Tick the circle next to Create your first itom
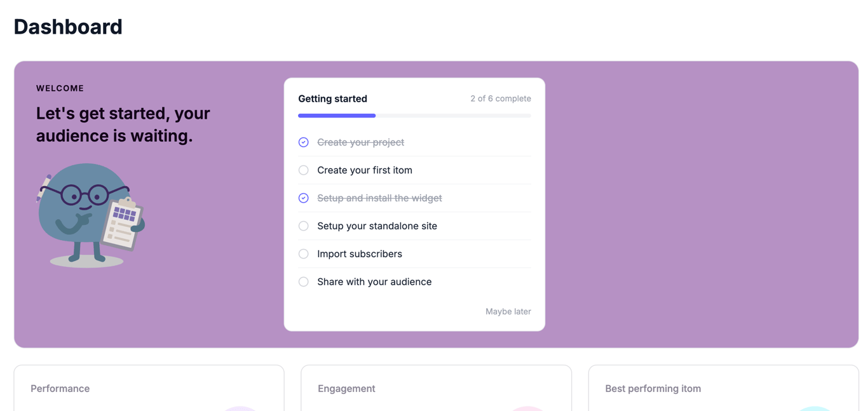The image size is (868, 411). [x=304, y=170]
